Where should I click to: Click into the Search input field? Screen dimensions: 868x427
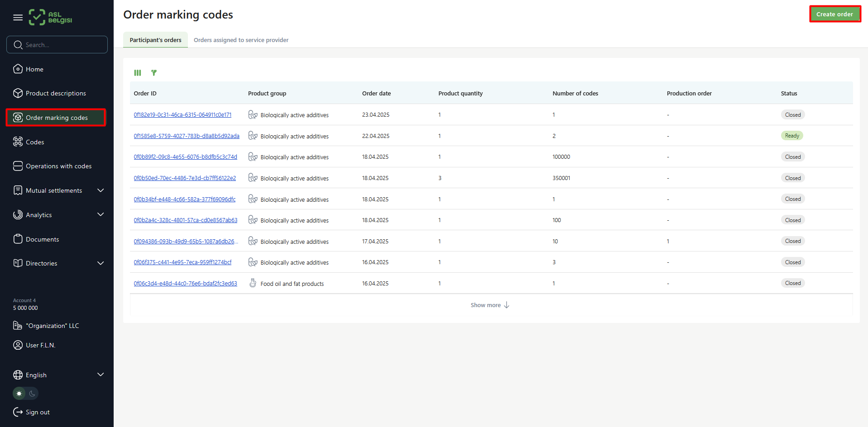[x=57, y=45]
